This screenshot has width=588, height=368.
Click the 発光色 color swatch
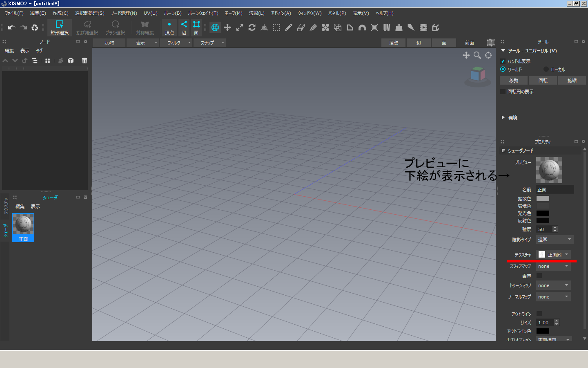543,213
